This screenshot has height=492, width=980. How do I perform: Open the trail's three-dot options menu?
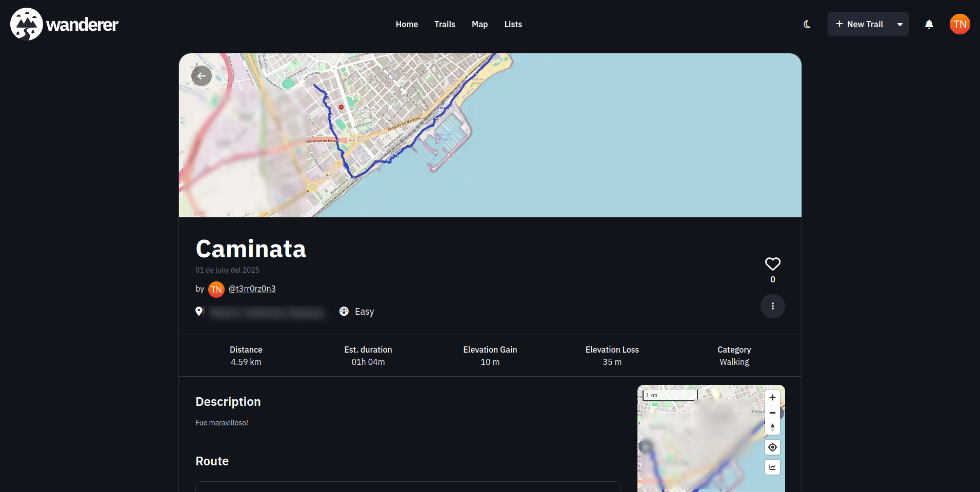point(772,306)
